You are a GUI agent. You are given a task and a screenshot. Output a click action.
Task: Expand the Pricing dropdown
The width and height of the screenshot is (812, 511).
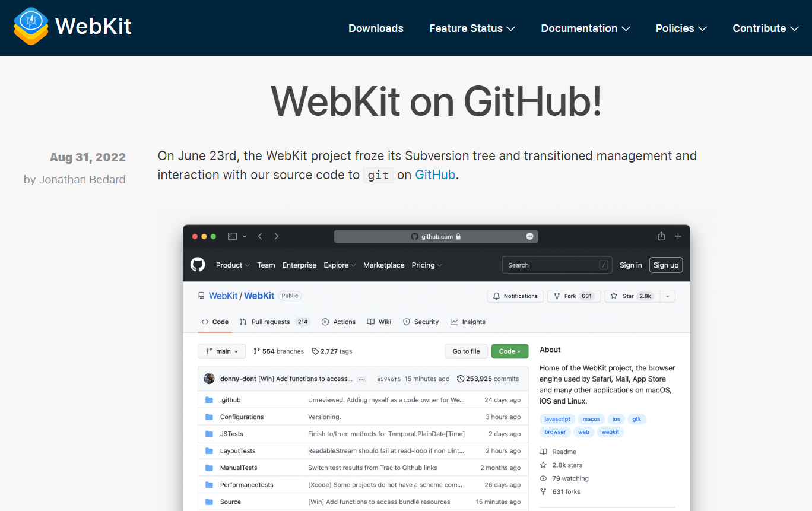click(x=427, y=265)
